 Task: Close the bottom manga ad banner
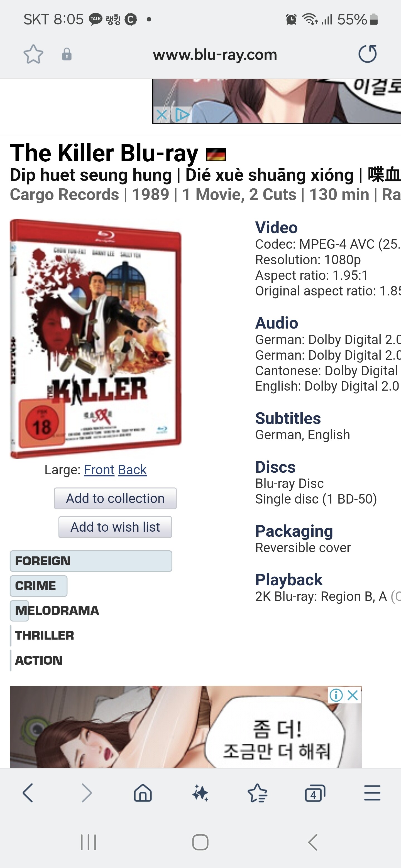[353, 695]
